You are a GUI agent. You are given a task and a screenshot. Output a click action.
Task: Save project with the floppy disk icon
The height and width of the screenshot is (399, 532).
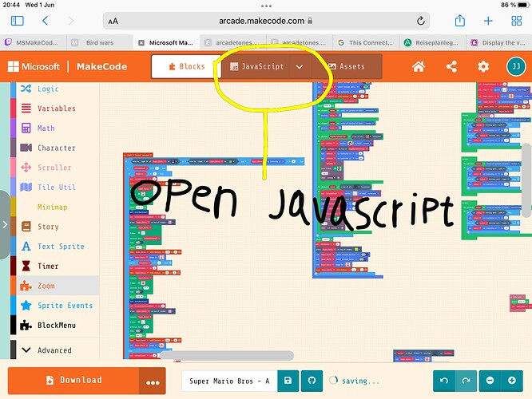coord(288,381)
